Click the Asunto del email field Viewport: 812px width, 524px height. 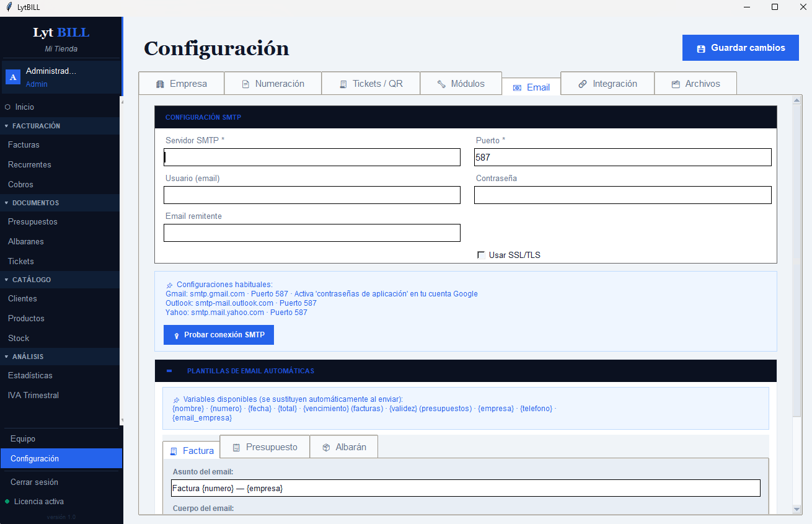(x=466, y=488)
